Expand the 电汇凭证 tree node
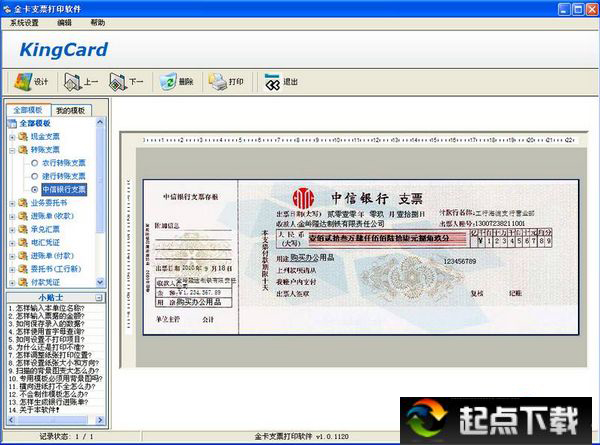Image resolution: width=600 pixels, height=445 pixels. (x=12, y=243)
